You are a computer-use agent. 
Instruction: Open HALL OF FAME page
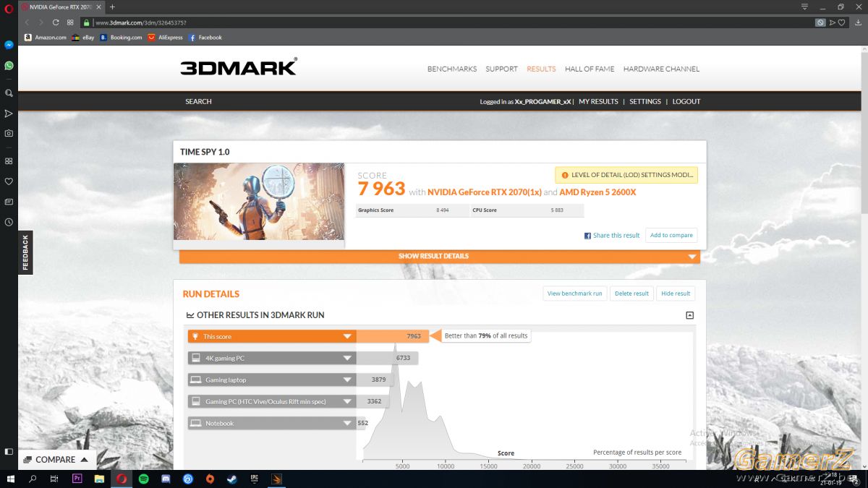(590, 69)
